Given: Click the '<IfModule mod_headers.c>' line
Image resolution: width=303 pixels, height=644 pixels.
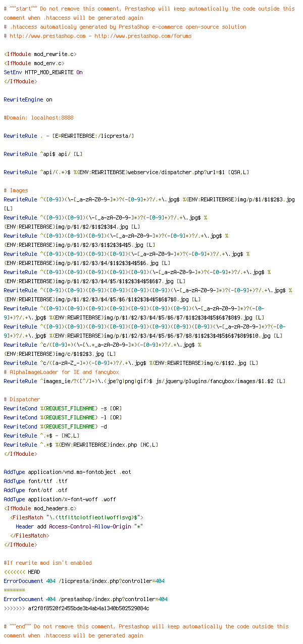Looking at the screenshot, I should 40,508.
